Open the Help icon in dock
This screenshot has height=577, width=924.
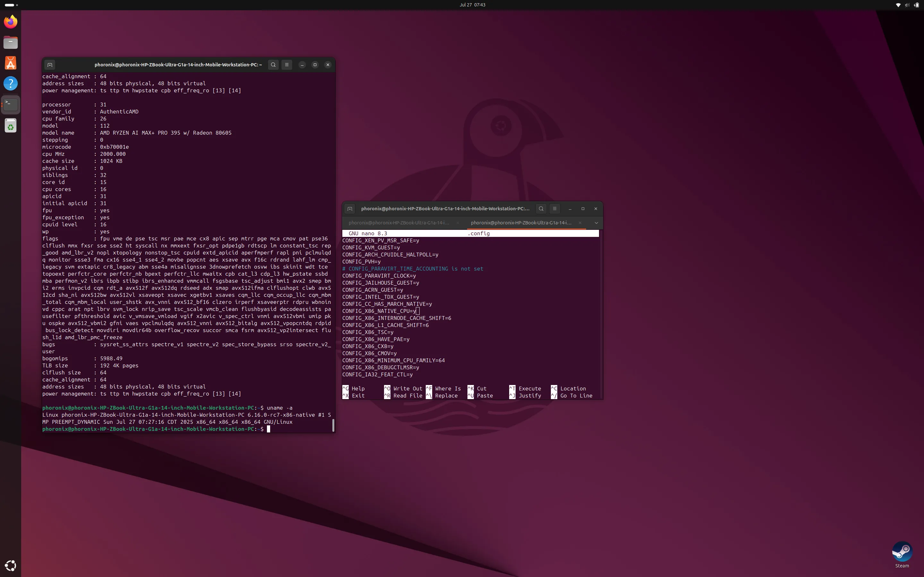pos(11,84)
